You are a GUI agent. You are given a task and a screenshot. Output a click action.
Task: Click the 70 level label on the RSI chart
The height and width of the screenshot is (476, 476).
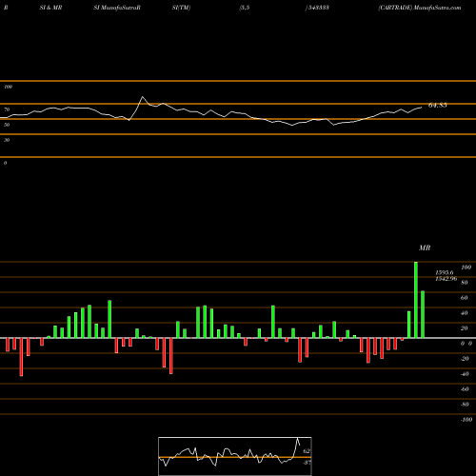(x=7, y=109)
